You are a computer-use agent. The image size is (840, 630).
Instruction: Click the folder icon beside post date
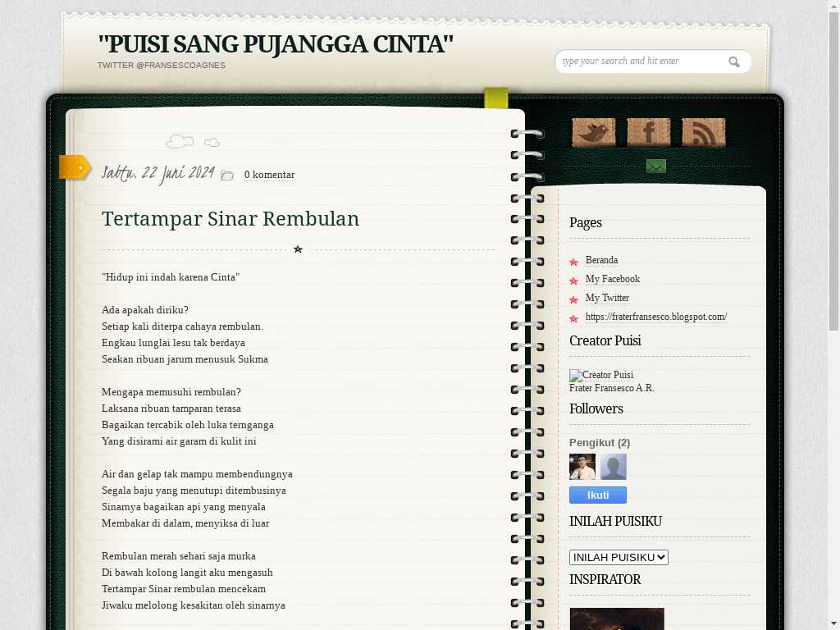click(x=227, y=175)
